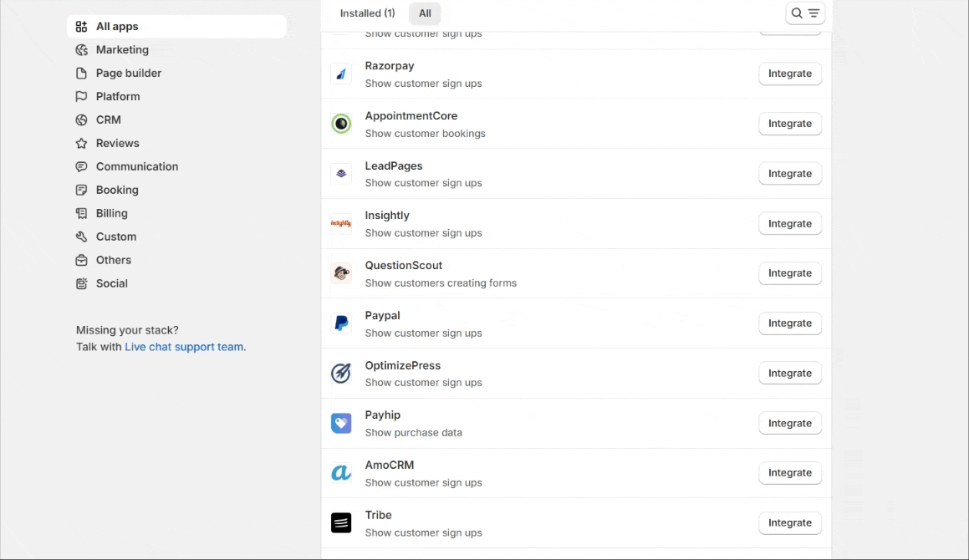Integrate the LeadPages app
The image size is (969, 560).
790,174
